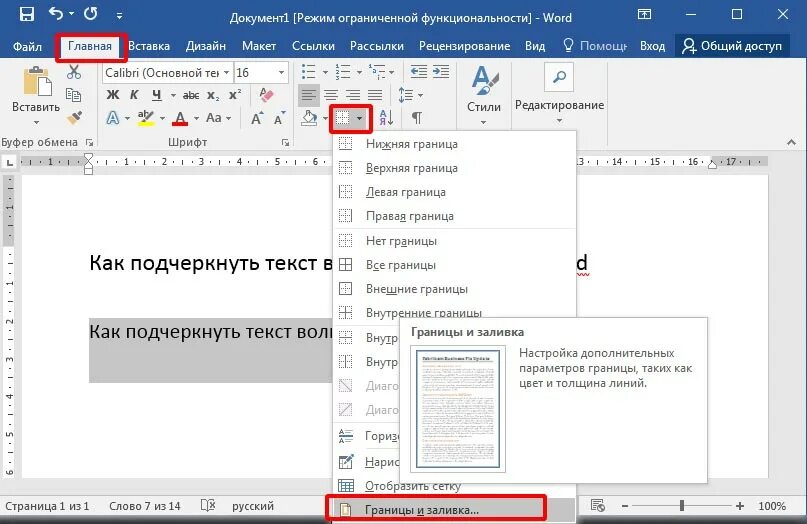Choose Все границы from menu
This screenshot has height=524, width=807.
454,265
